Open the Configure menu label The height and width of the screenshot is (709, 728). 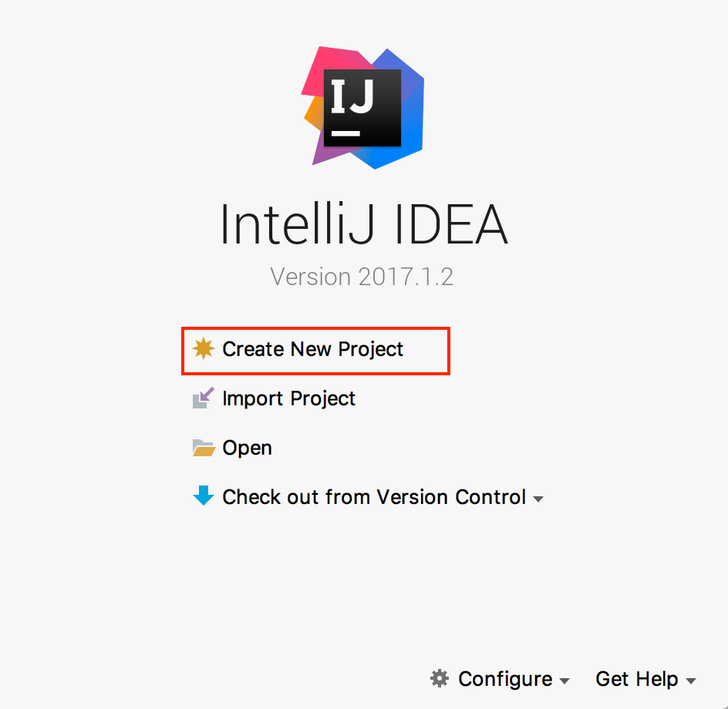pyautogui.click(x=504, y=679)
